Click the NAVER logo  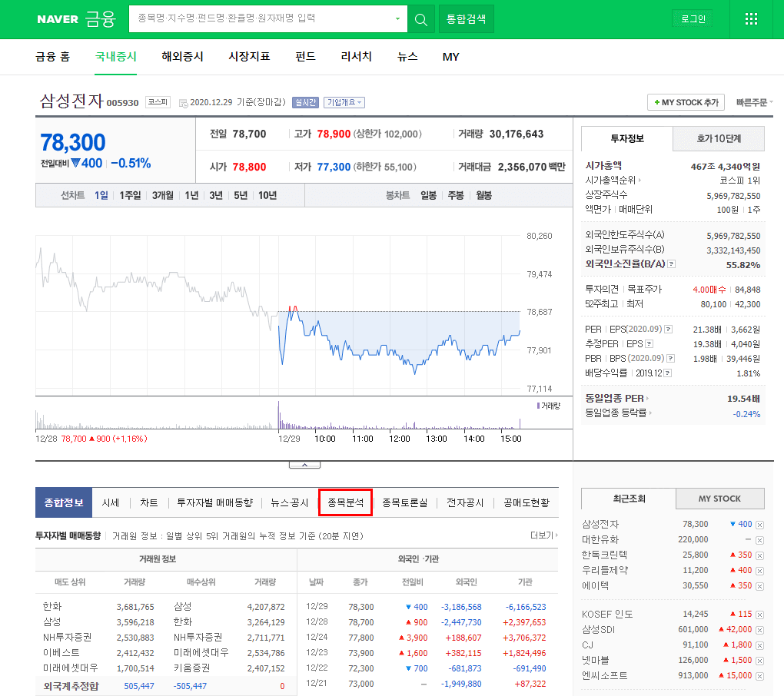pyautogui.click(x=58, y=19)
